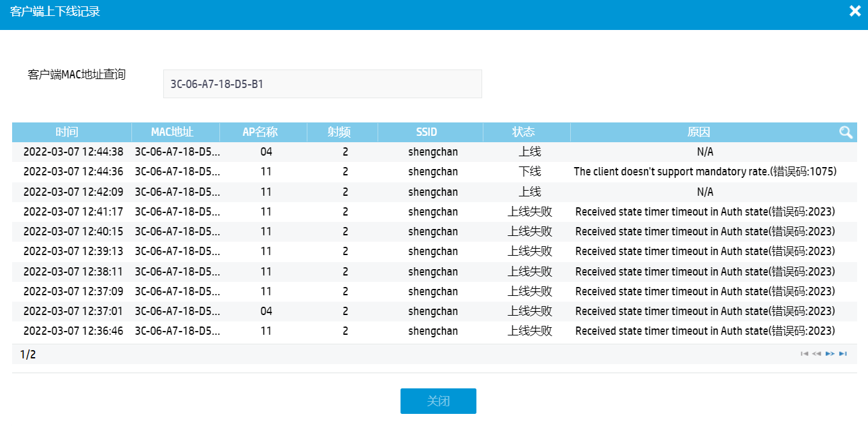868x426 pixels.
Task: Select the record timestamped 2022-03-07 12:41:17
Action: (434, 212)
